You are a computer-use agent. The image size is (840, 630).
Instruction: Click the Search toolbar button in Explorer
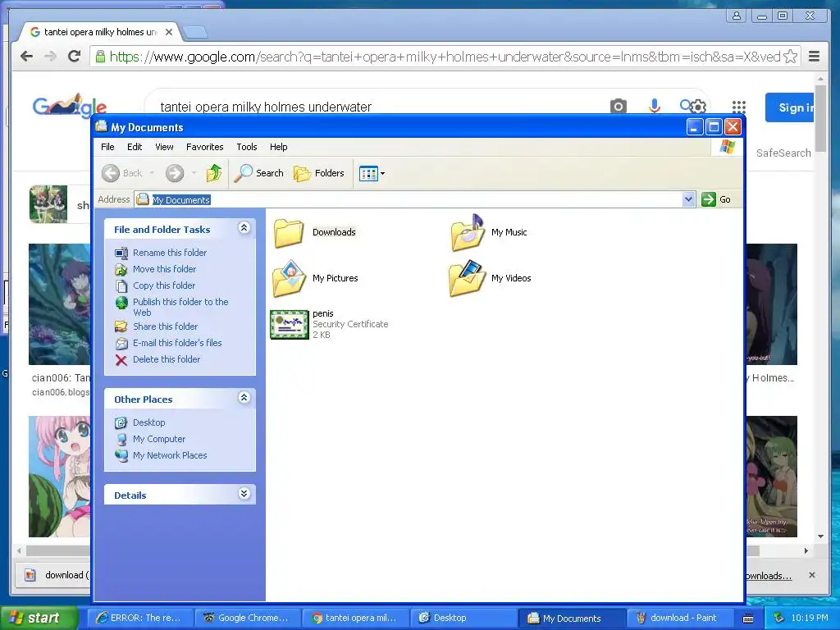(x=259, y=173)
